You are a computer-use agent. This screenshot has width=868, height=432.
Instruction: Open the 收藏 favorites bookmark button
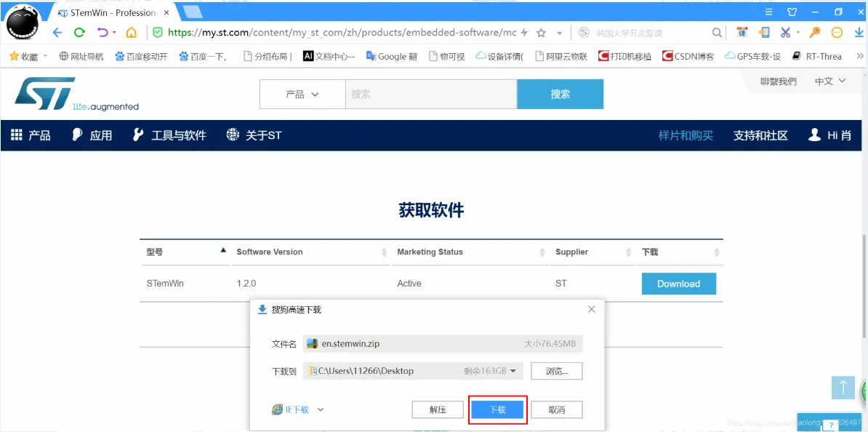[24, 57]
